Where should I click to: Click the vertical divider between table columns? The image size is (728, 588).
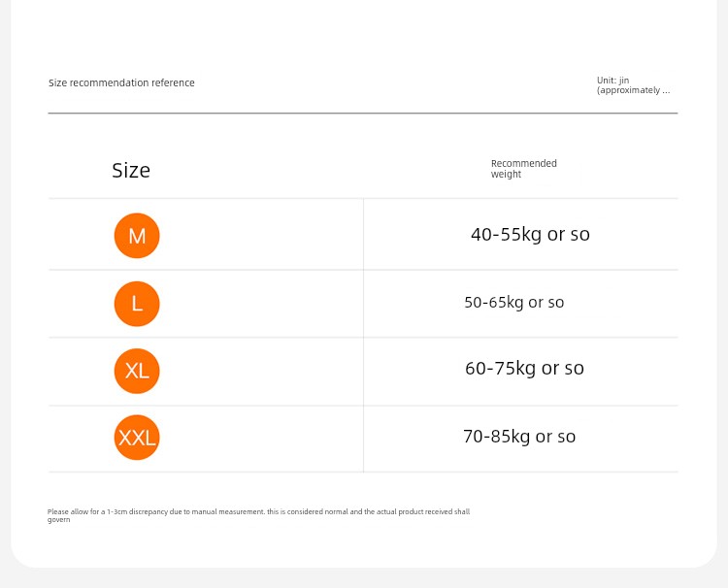tap(364, 335)
